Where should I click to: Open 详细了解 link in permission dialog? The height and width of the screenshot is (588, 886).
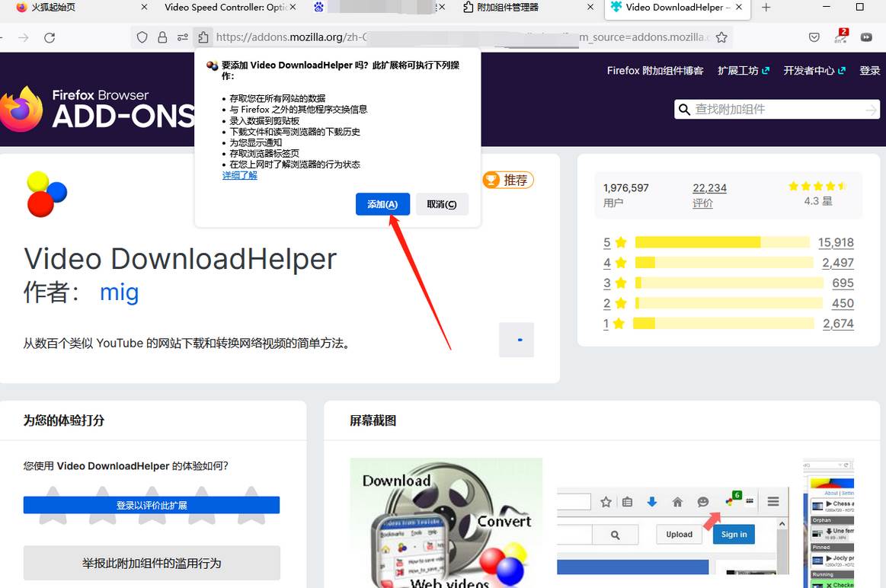click(x=239, y=176)
